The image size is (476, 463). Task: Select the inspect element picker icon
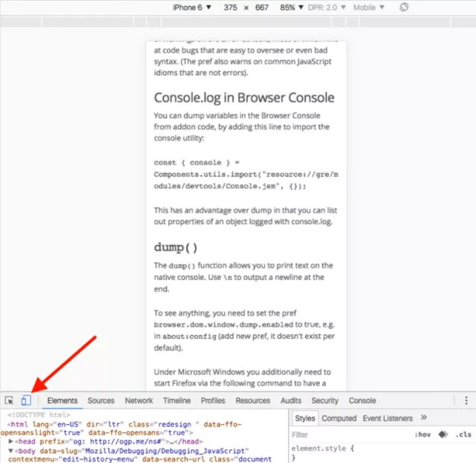[9, 400]
